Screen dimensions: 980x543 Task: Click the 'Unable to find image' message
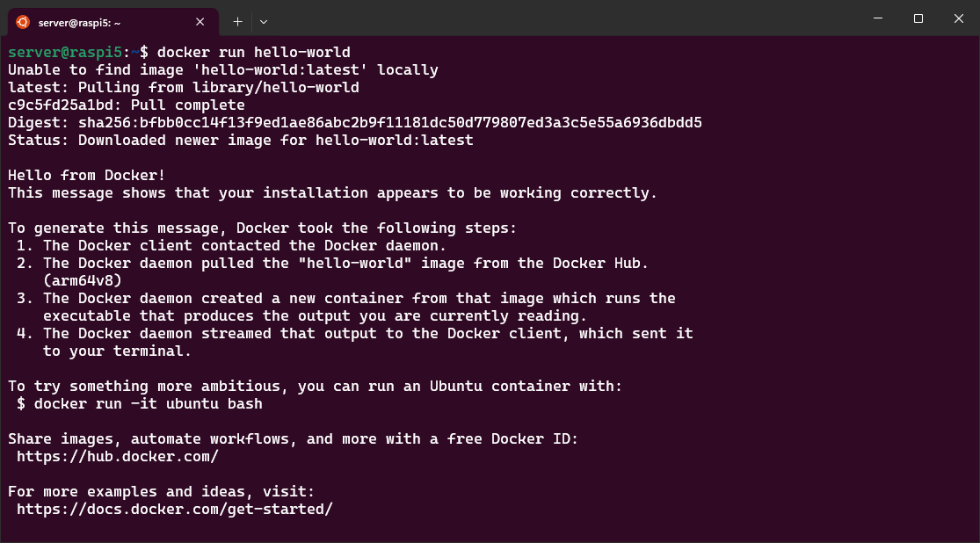point(223,70)
